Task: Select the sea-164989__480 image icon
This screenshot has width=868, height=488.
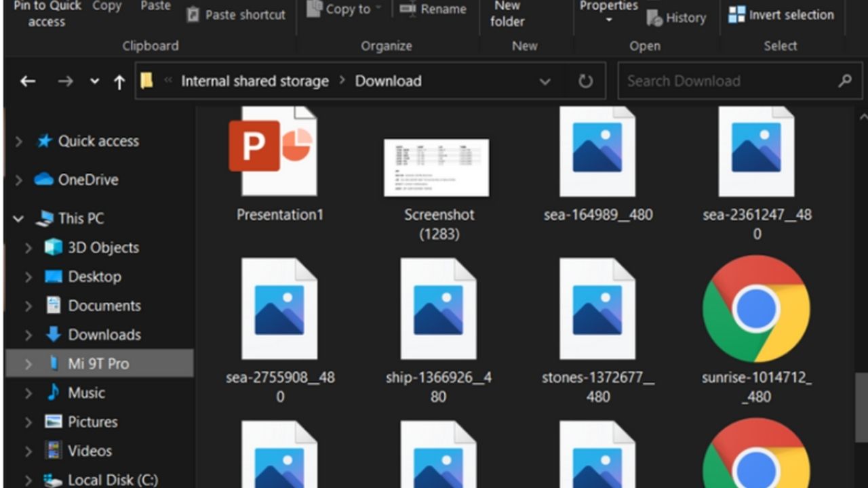Action: [597, 150]
